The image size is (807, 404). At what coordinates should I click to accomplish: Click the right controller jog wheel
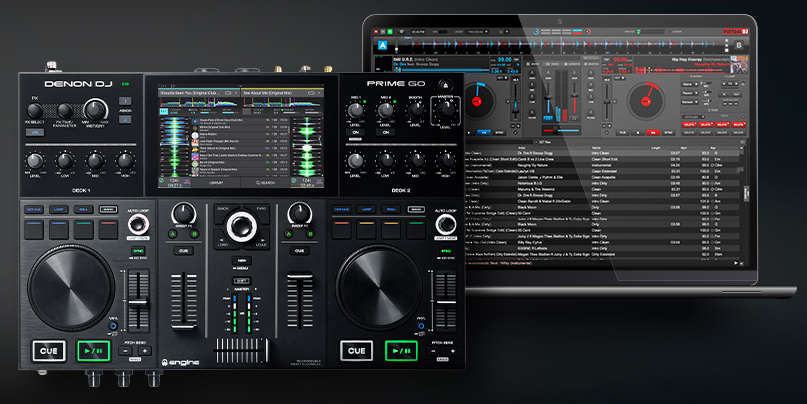pyautogui.click(x=379, y=288)
